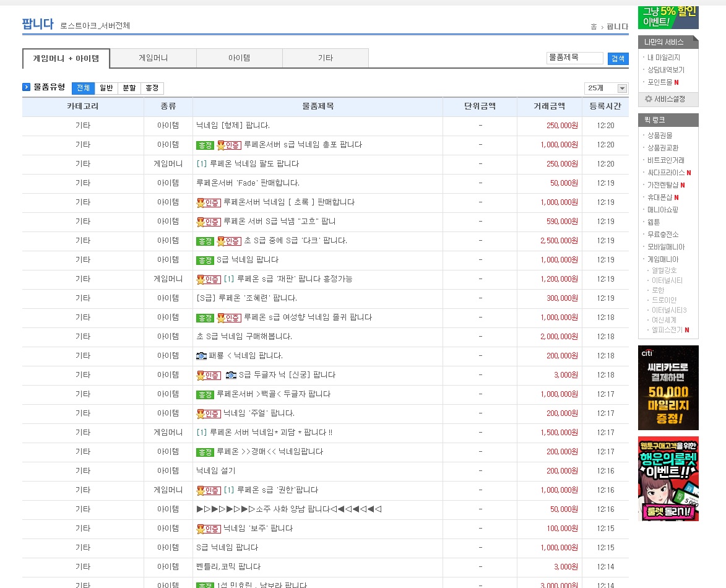Open the 25개 results-per-page dropdown

pyautogui.click(x=606, y=89)
